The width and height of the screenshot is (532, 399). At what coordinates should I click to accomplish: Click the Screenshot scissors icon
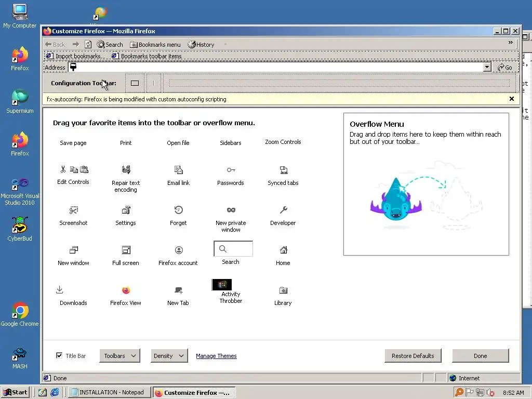73,210
